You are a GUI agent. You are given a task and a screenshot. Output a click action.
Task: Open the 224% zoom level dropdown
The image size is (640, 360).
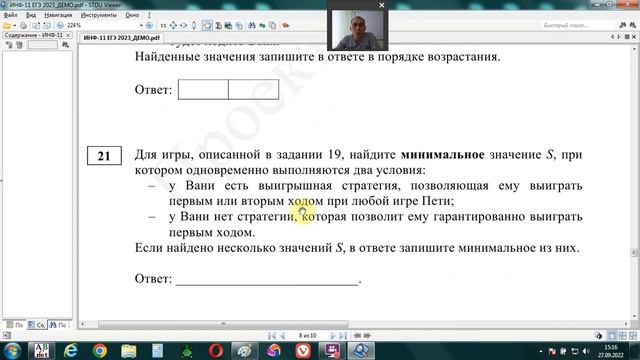point(141,25)
